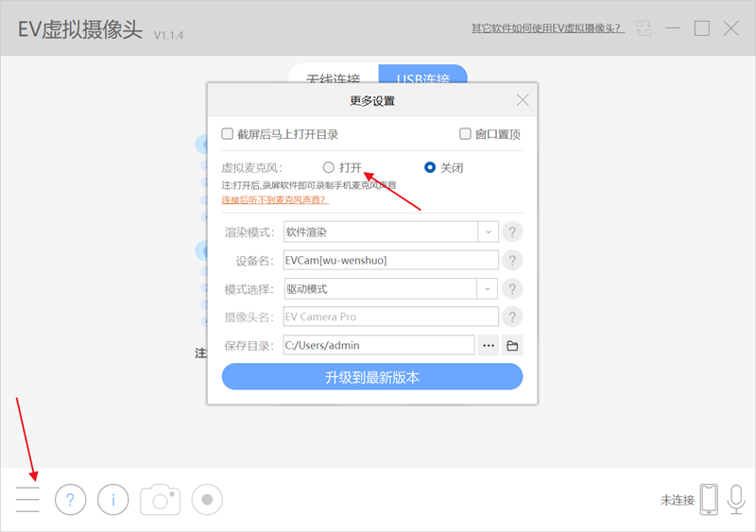Take a screenshot with the camera icon
This screenshot has width=756, height=532.
point(160,500)
